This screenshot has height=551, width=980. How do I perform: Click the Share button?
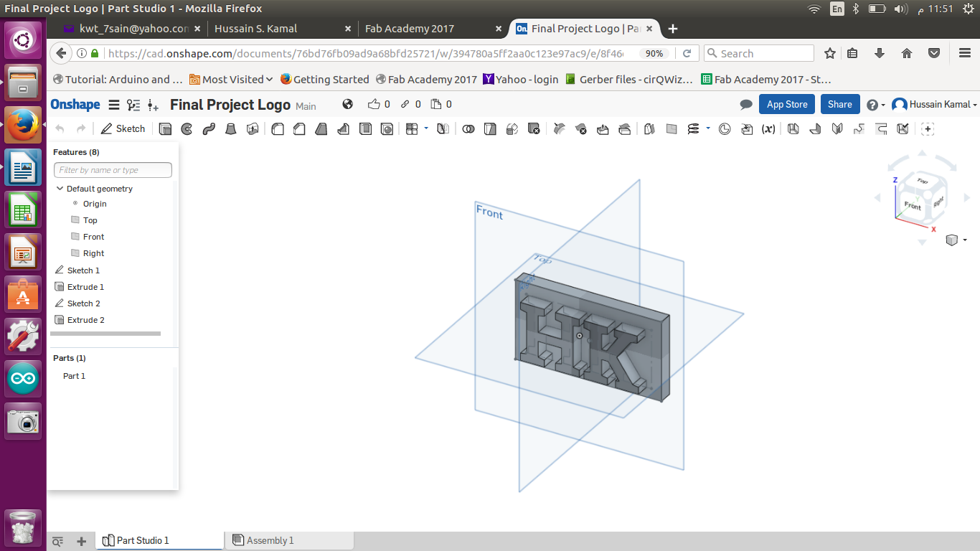pos(840,105)
